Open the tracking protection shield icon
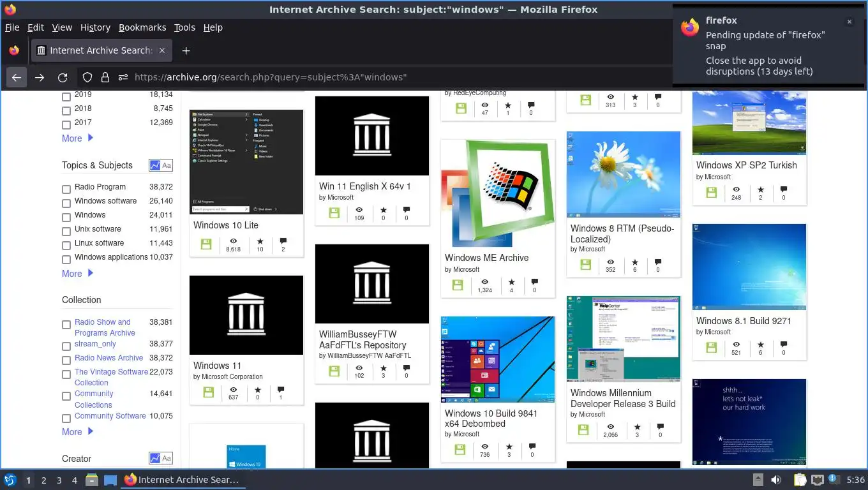The height and width of the screenshot is (490, 868). click(87, 77)
